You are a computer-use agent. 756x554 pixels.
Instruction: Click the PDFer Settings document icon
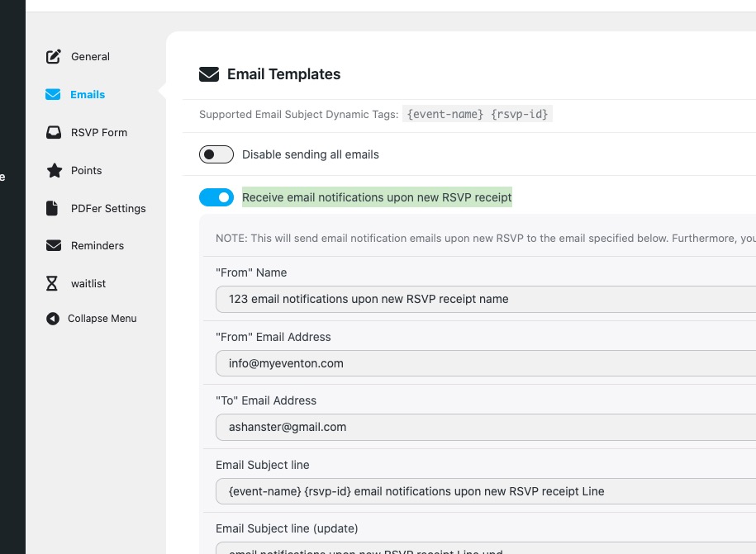click(53, 209)
